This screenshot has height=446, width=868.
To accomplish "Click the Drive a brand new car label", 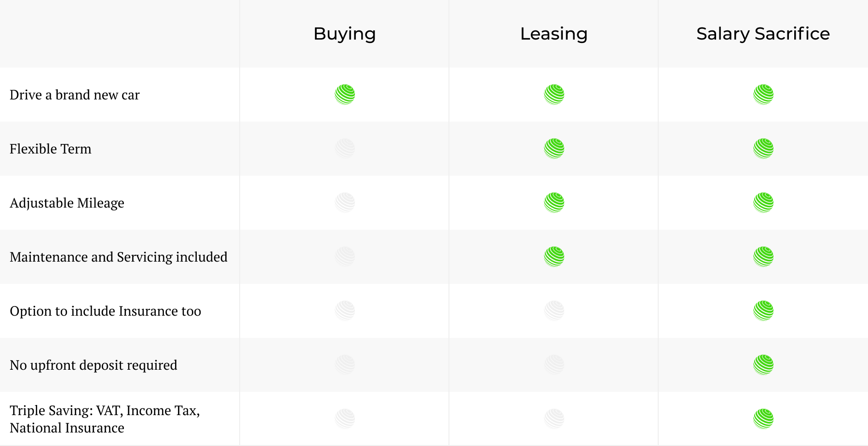I will pos(75,95).
